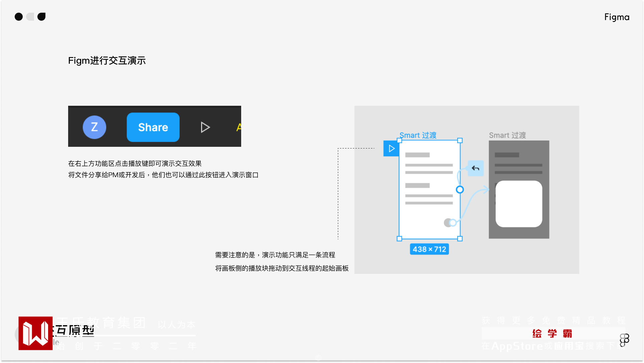Click the connection node circle on frame edge
This screenshot has height=363, width=644.
(460, 190)
